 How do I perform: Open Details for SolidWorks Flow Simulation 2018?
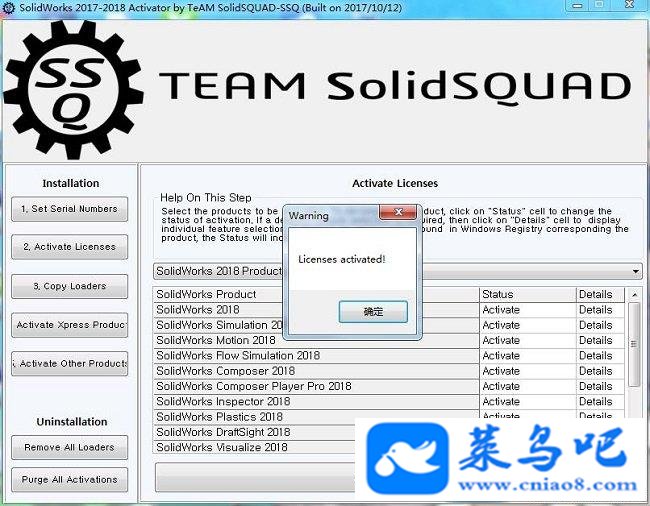click(600, 356)
